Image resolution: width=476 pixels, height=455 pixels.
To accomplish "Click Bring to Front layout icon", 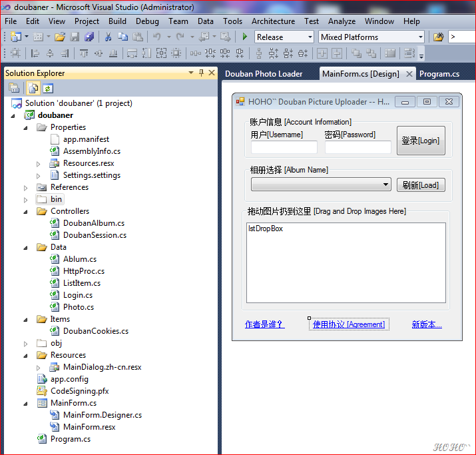I will (356, 53).
